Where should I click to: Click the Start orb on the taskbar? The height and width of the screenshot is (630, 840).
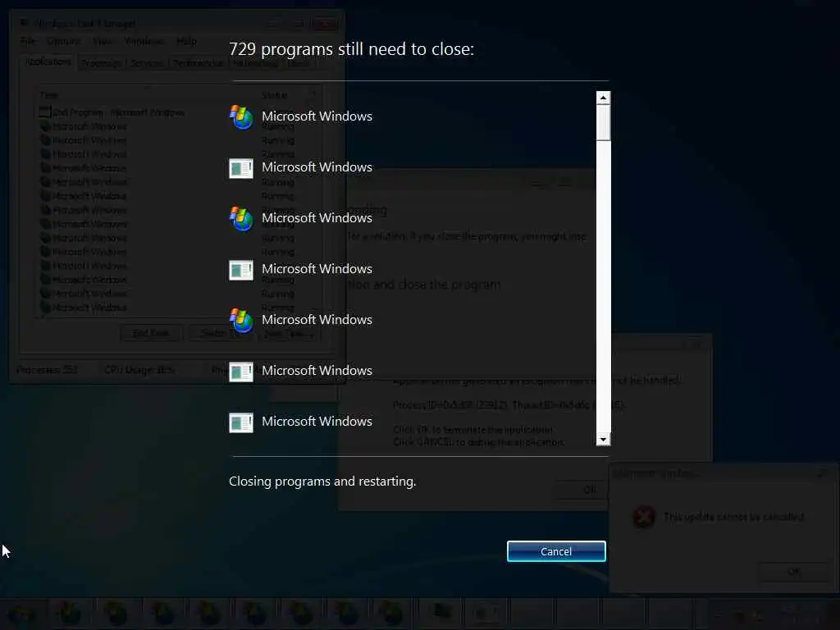click(22, 614)
